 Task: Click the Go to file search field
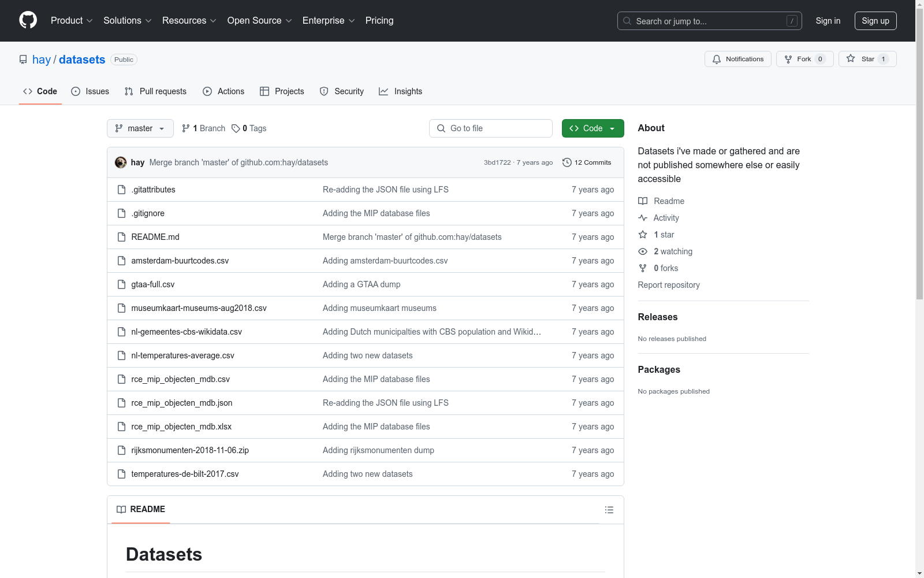[x=491, y=128]
